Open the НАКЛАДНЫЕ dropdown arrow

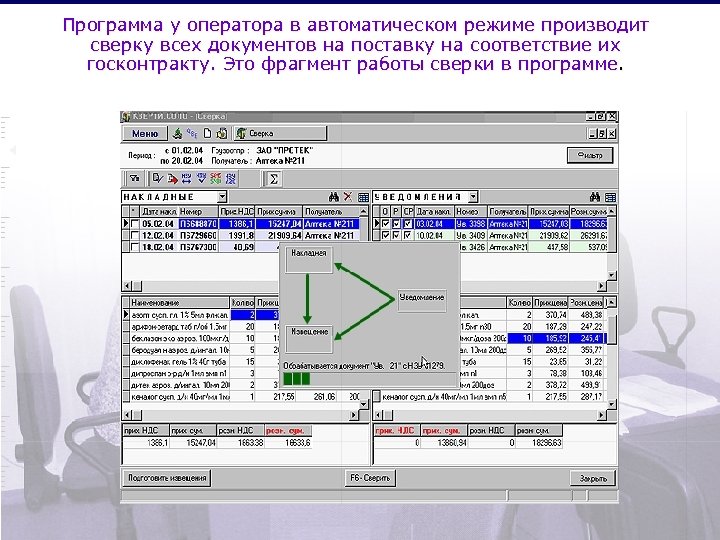click(222, 197)
